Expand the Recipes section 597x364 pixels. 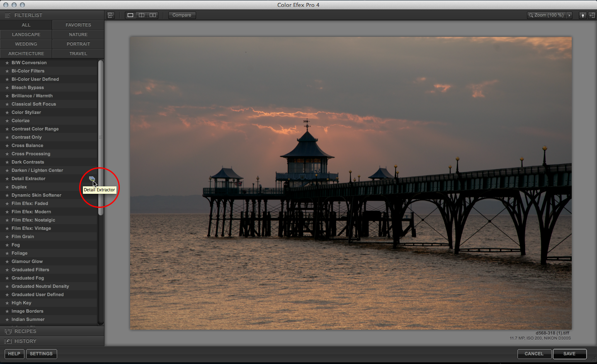pos(52,331)
